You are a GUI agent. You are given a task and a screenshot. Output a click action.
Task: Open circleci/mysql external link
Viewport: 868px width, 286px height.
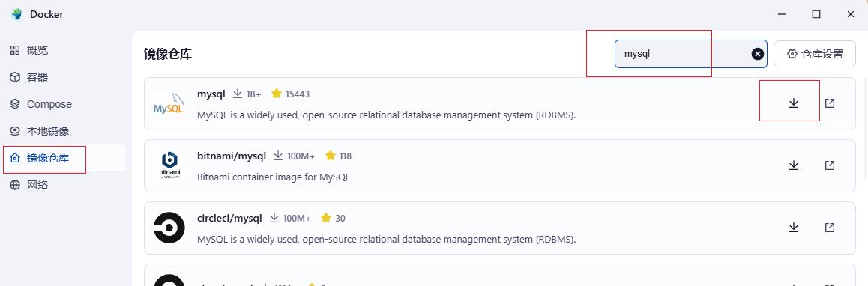829,228
